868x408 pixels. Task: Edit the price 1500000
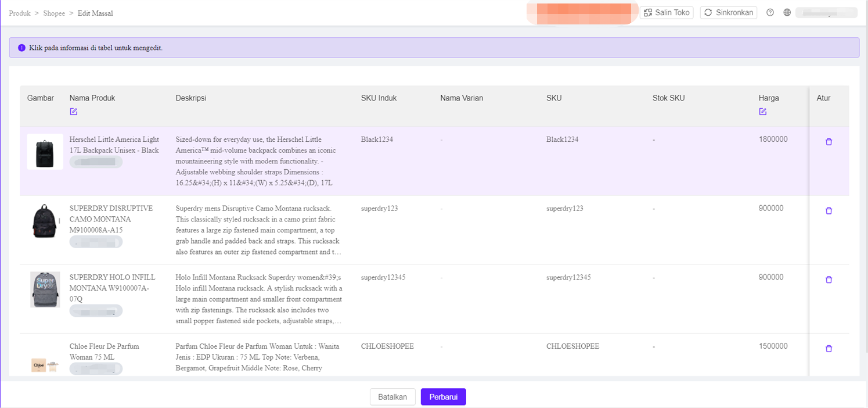click(773, 346)
